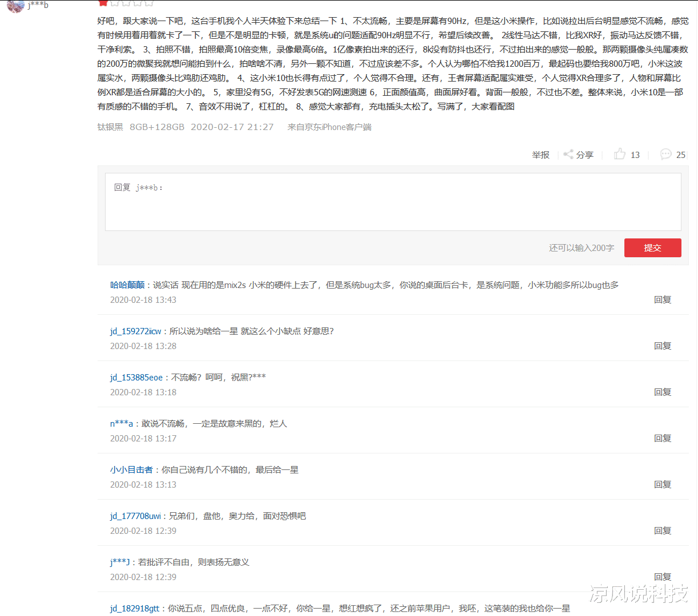Reply to 小小目击者's comment
698x616 pixels.
[662, 484]
